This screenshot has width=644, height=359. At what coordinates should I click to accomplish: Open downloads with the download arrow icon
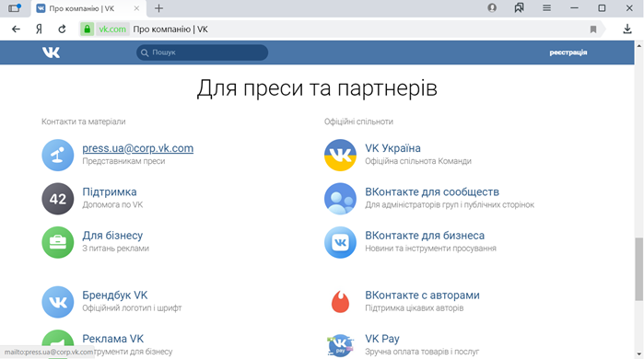coord(627,29)
